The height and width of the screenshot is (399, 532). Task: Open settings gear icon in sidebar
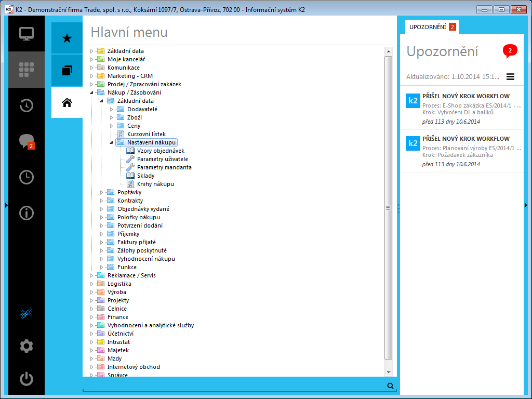(26, 346)
